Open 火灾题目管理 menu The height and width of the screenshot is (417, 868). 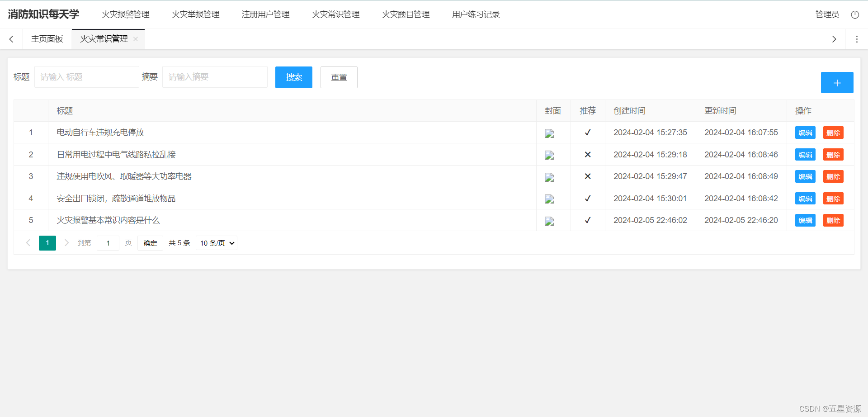(406, 14)
